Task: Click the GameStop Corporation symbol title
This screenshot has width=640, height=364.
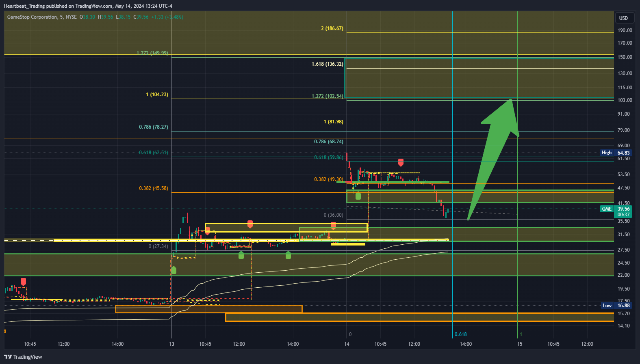Action: (x=32, y=17)
